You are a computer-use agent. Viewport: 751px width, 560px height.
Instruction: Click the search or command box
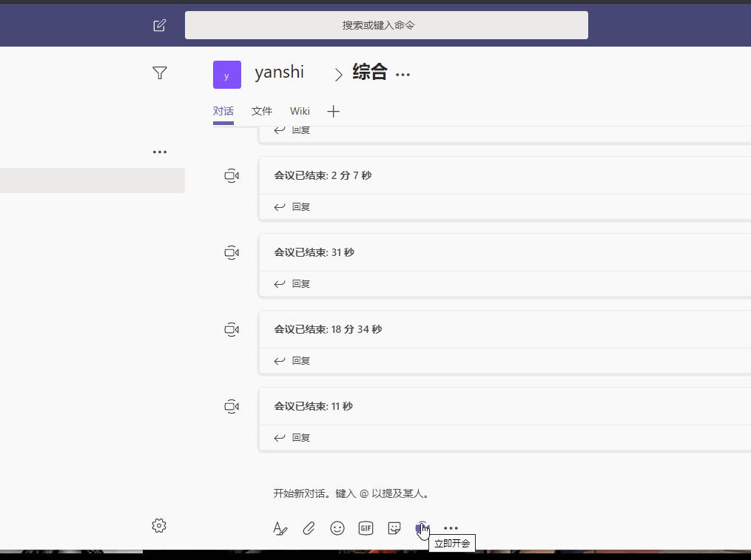click(386, 25)
